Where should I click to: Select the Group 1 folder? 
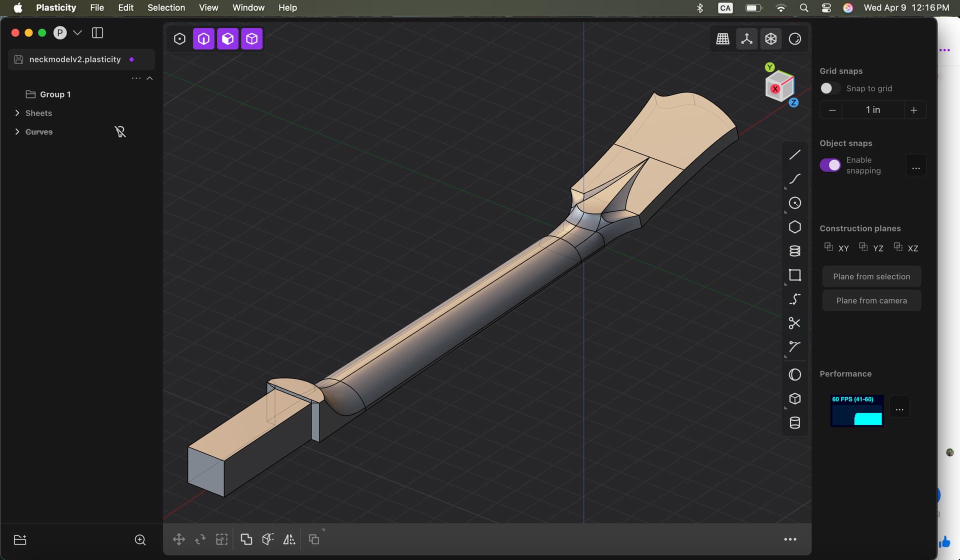(55, 94)
